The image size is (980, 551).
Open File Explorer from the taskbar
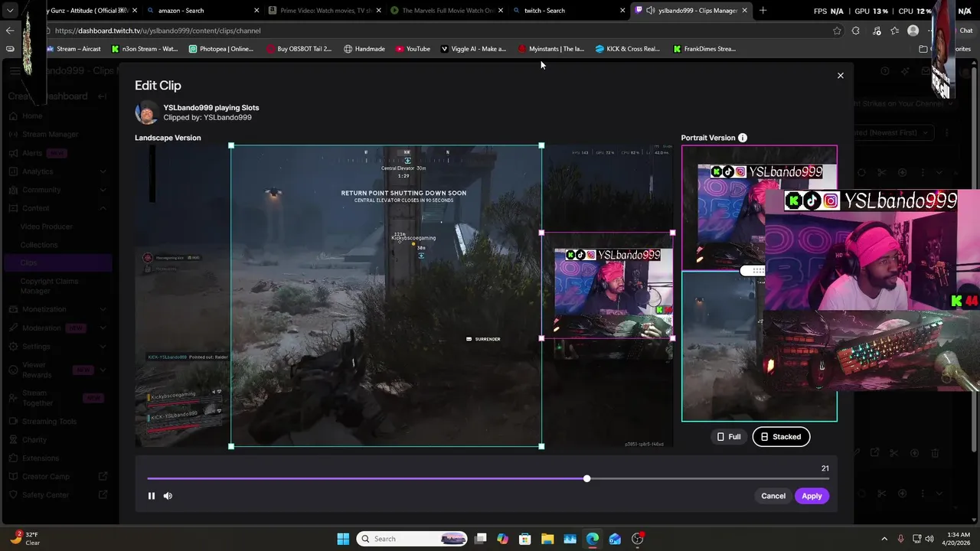(547, 539)
